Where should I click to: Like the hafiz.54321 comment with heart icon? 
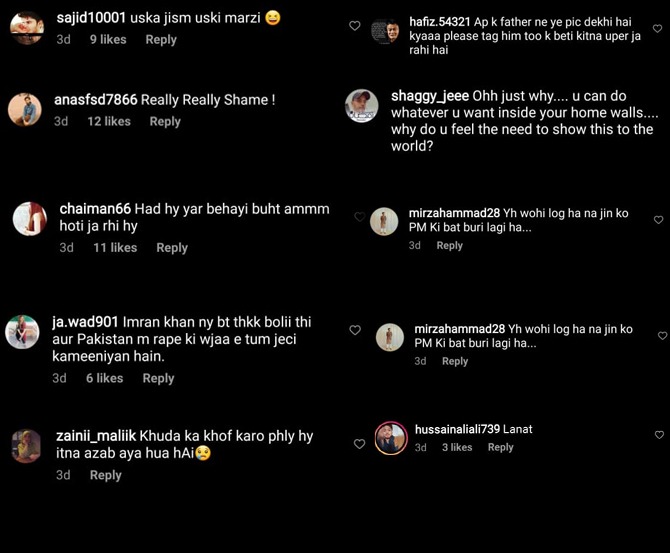click(x=354, y=26)
